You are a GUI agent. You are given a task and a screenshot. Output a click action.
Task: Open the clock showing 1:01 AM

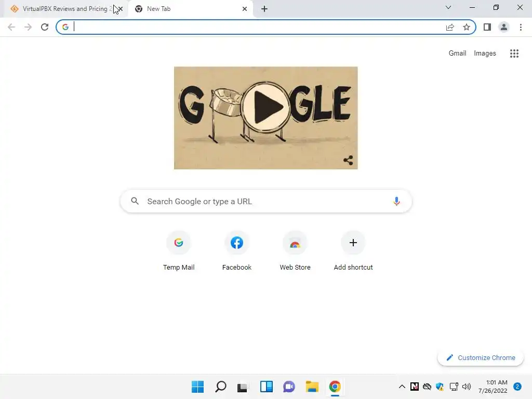pyautogui.click(x=493, y=387)
